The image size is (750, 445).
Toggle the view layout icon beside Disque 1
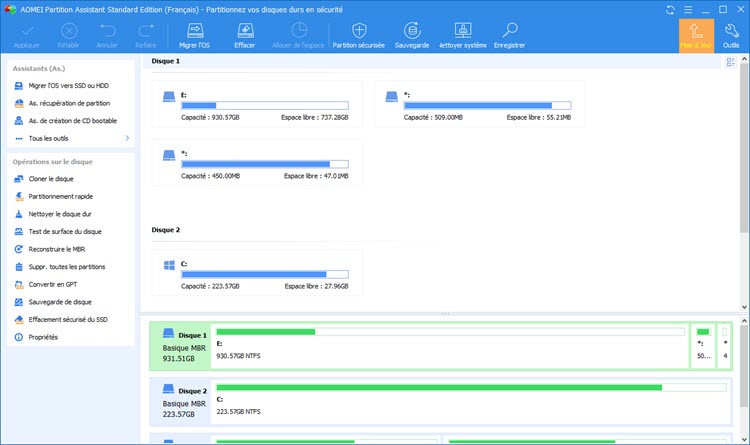point(730,62)
